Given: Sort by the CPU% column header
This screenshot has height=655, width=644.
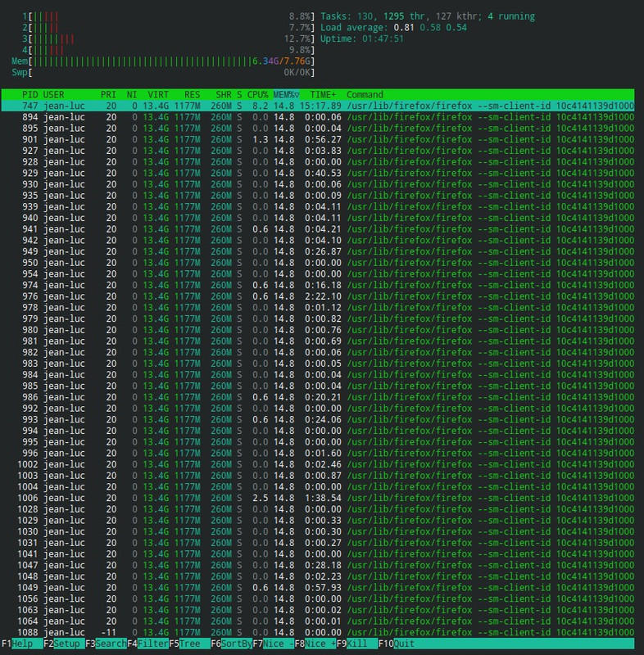Looking at the screenshot, I should [257, 95].
